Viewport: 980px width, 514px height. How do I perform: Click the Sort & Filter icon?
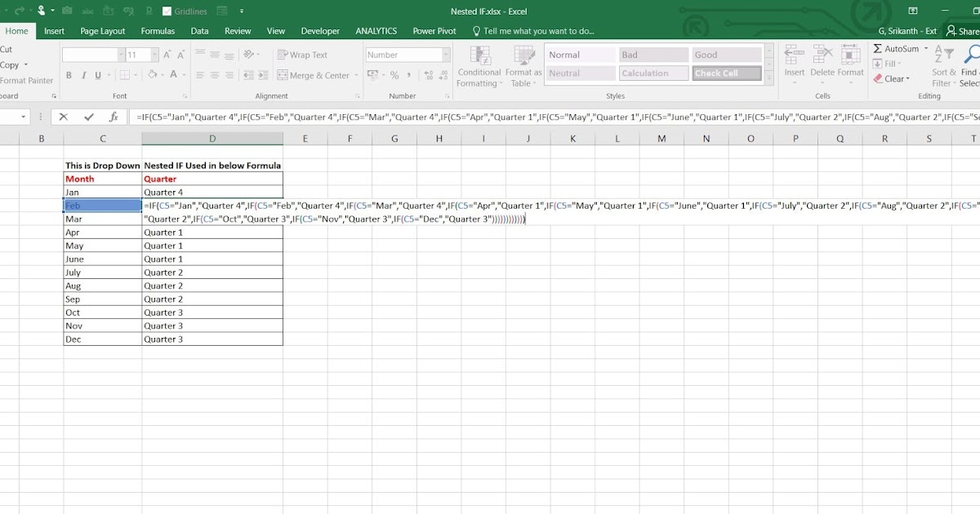942,54
